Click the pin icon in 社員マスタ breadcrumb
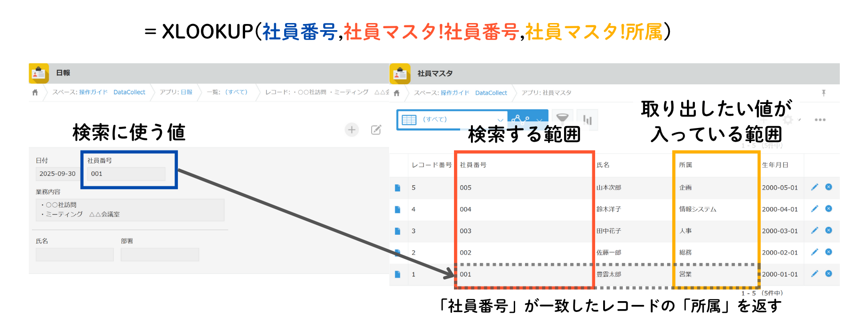This screenshot has width=868, height=335. (824, 93)
